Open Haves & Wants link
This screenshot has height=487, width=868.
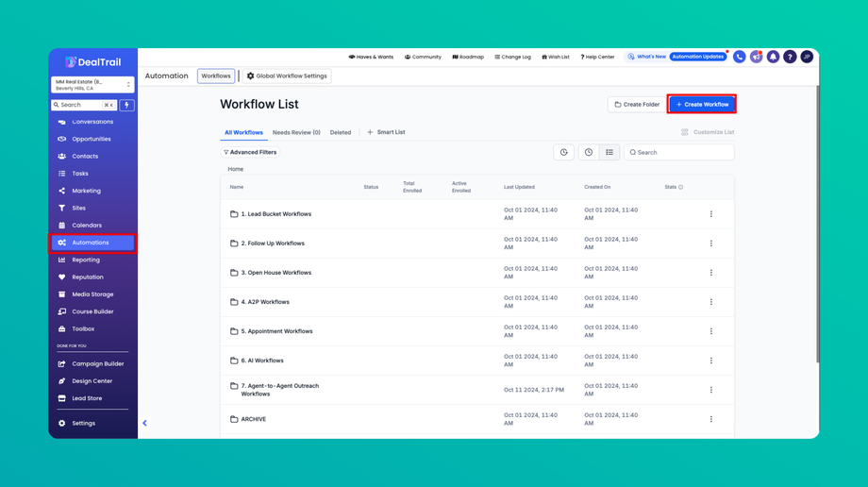(371, 57)
